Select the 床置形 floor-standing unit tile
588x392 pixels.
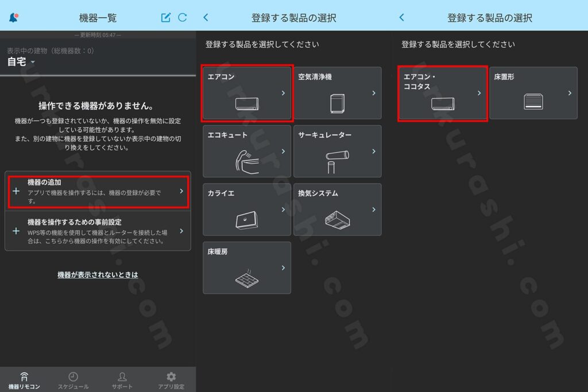533,93
